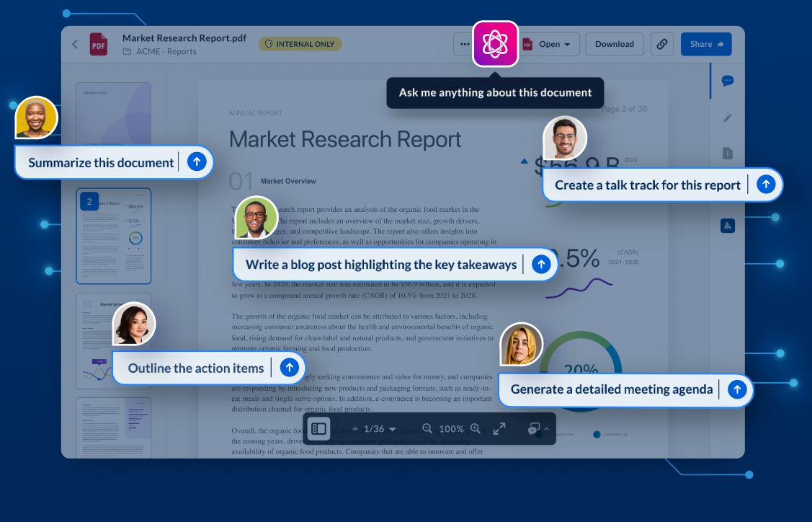Select the page 2 thumbnail
This screenshot has width=812, height=522.
[x=114, y=236]
